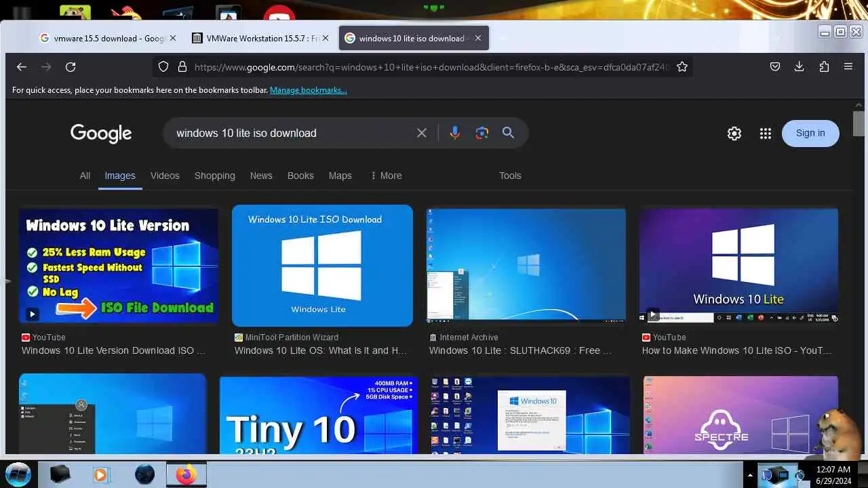Viewport: 868px width, 488px height.
Task: Open the taskbar clock and date
Action: tap(833, 474)
